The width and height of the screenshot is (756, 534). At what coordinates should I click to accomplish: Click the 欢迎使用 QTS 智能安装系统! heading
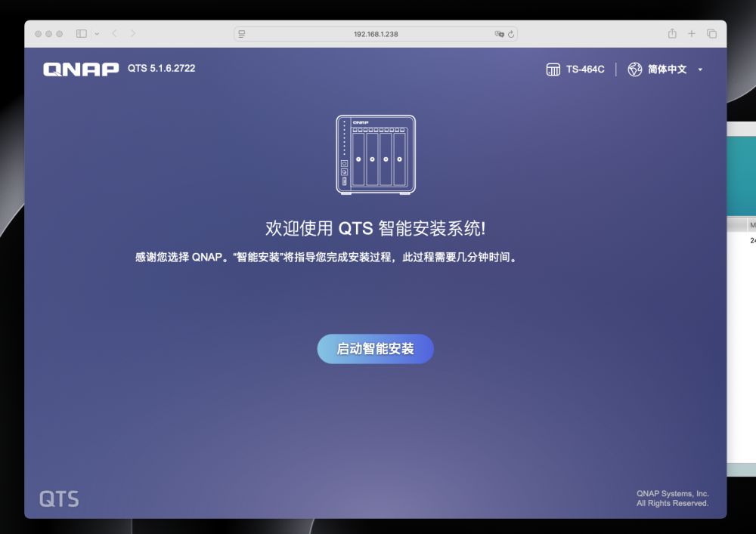[376, 228]
